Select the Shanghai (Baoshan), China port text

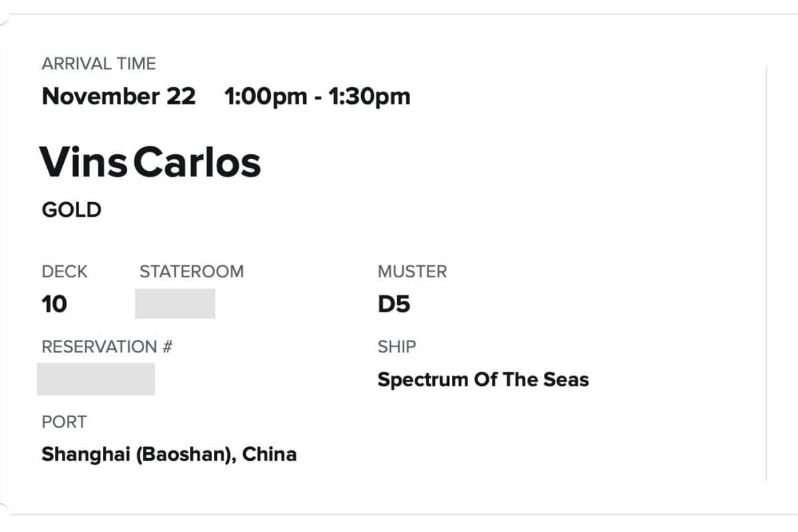169,455
